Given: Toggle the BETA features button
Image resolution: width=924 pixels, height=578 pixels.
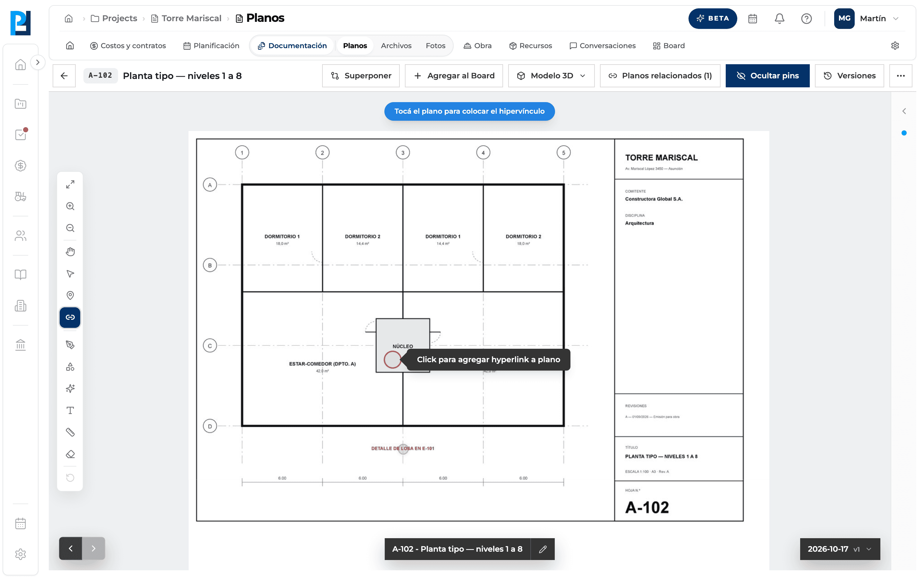Looking at the screenshot, I should coord(713,18).
